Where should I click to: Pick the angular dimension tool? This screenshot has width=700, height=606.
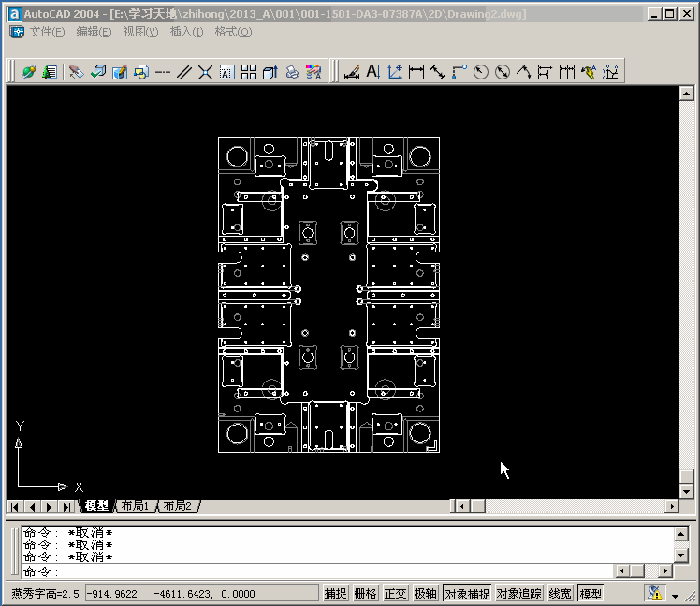(524, 72)
